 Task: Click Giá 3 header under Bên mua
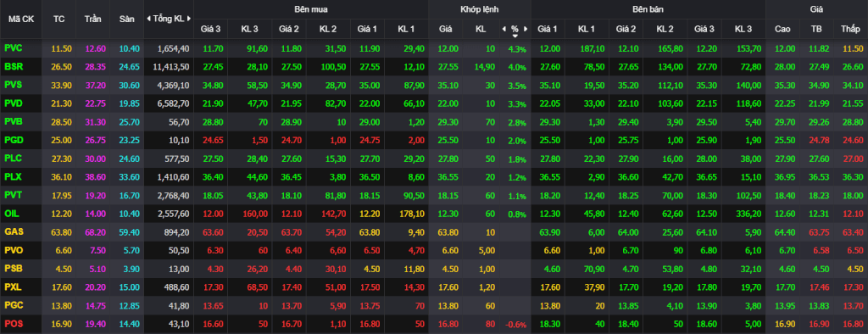[210, 29]
